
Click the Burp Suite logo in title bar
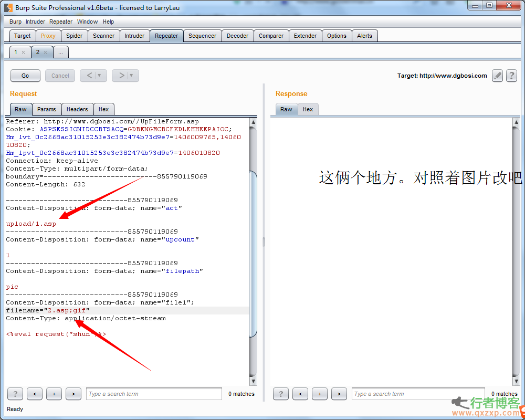(x=8, y=7)
